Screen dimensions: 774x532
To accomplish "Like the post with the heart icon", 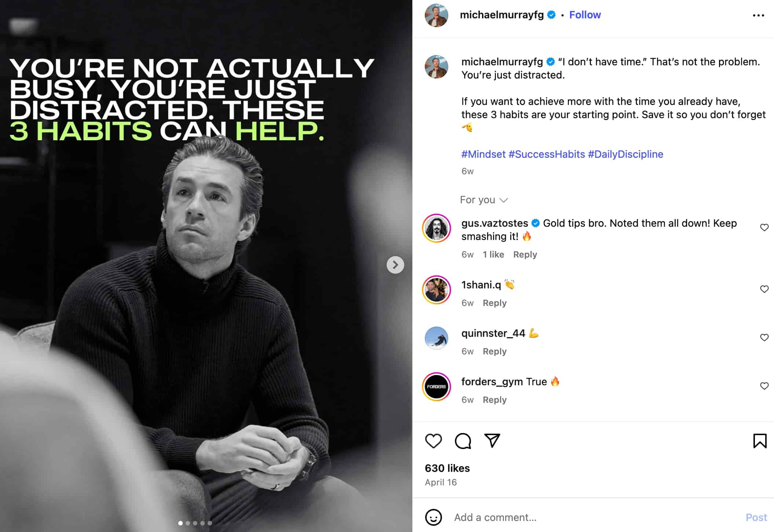I will tap(433, 441).
